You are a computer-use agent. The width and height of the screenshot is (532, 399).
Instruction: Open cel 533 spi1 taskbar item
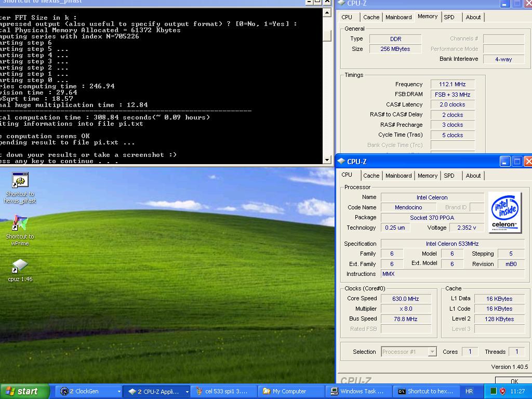[223, 391]
